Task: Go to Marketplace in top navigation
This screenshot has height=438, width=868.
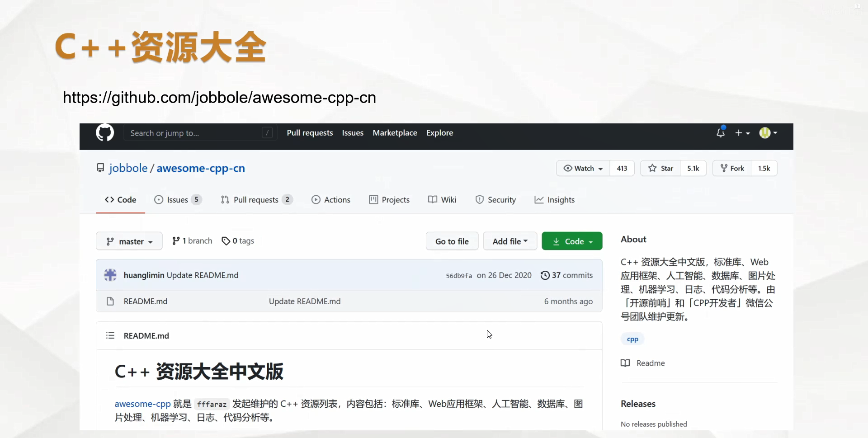Action: [x=395, y=133]
